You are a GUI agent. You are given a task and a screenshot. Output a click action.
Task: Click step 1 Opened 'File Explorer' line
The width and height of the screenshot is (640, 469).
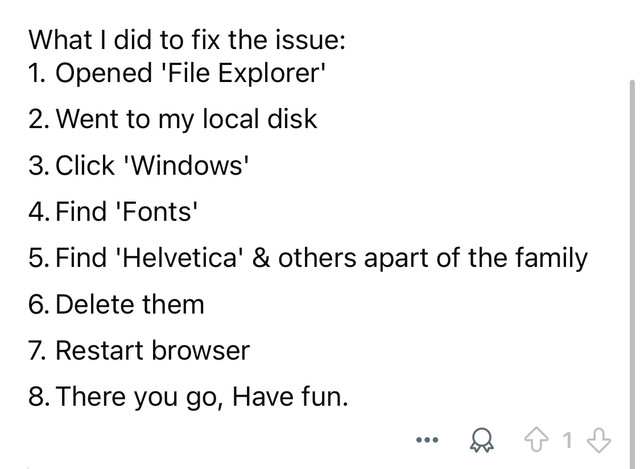coord(177,73)
